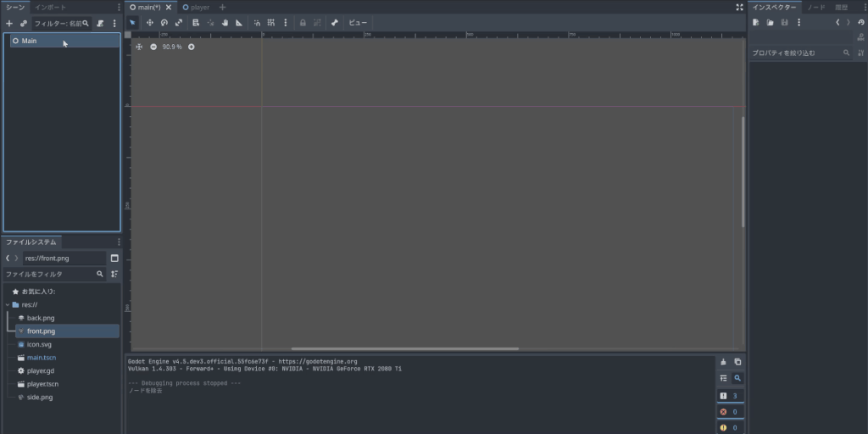Attach a script to the selected node
This screenshot has height=434, width=868.
coord(100,23)
